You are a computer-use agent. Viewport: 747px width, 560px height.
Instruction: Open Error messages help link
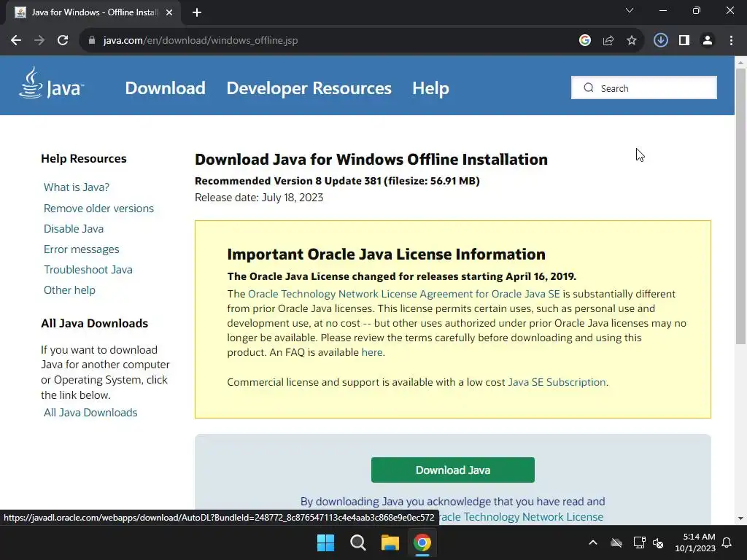click(82, 249)
